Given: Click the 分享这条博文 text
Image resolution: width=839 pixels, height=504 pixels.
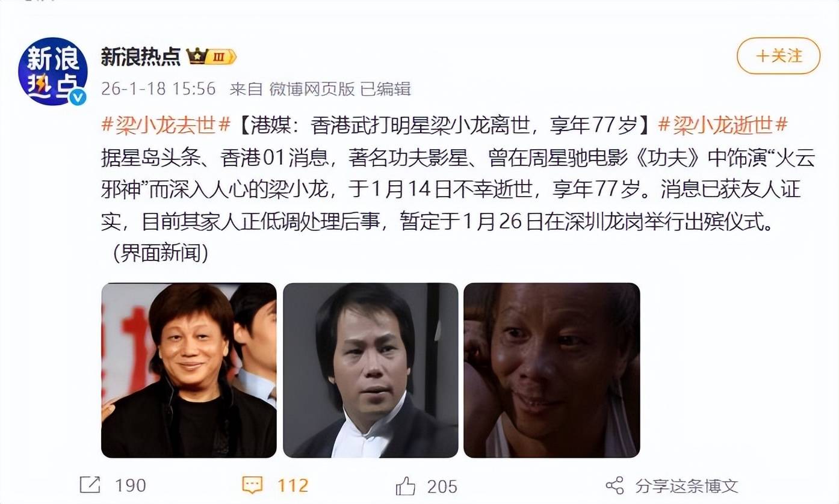Looking at the screenshot, I should [x=686, y=485].
